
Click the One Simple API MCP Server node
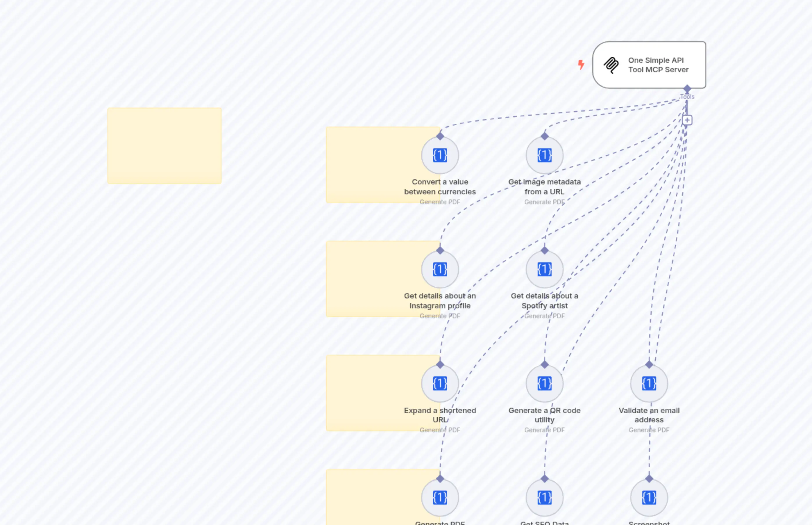pyautogui.click(x=649, y=65)
